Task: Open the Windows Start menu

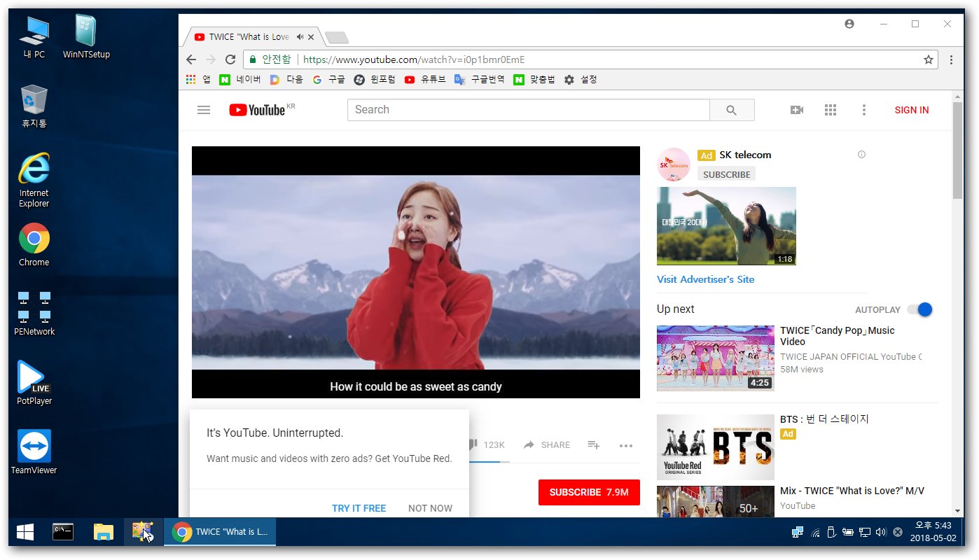Action: pyautogui.click(x=25, y=532)
